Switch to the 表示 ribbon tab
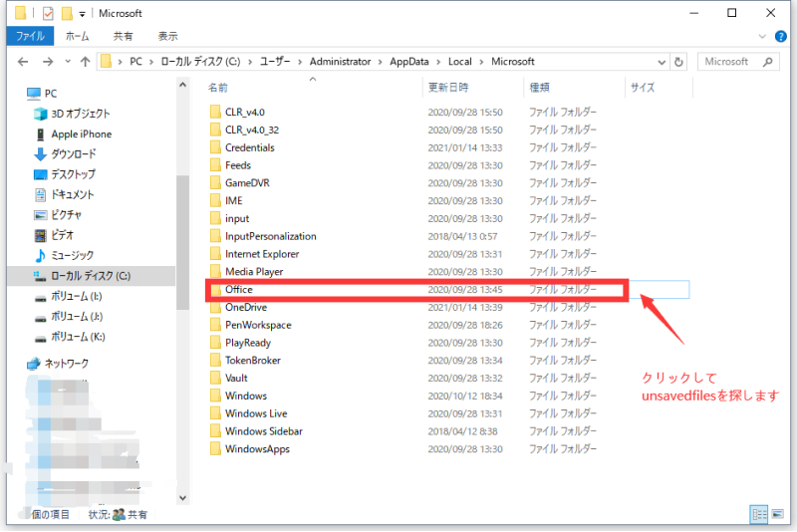 (167, 36)
